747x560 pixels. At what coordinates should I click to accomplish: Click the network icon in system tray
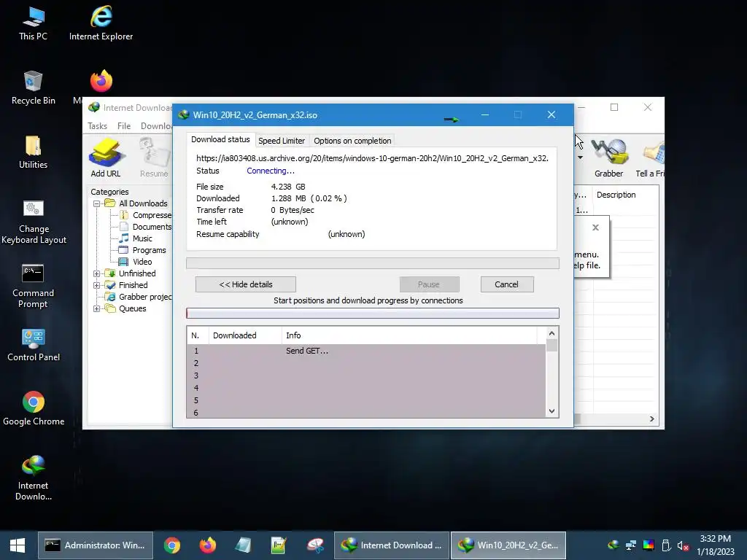[x=631, y=545]
